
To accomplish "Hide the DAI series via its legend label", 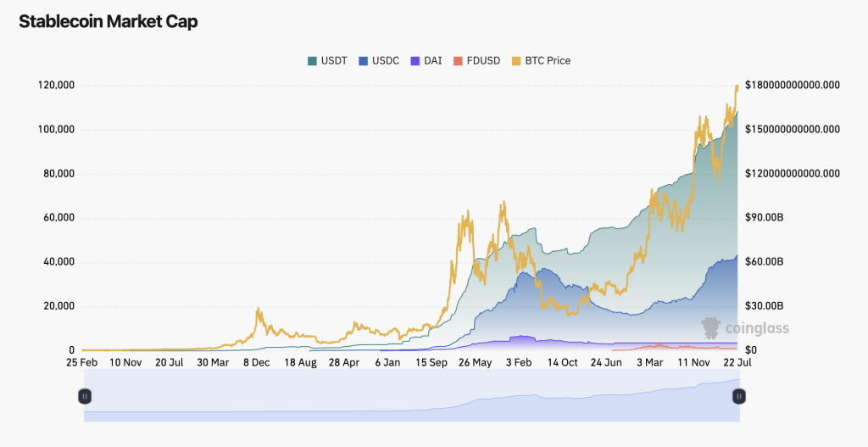I will pos(433,61).
